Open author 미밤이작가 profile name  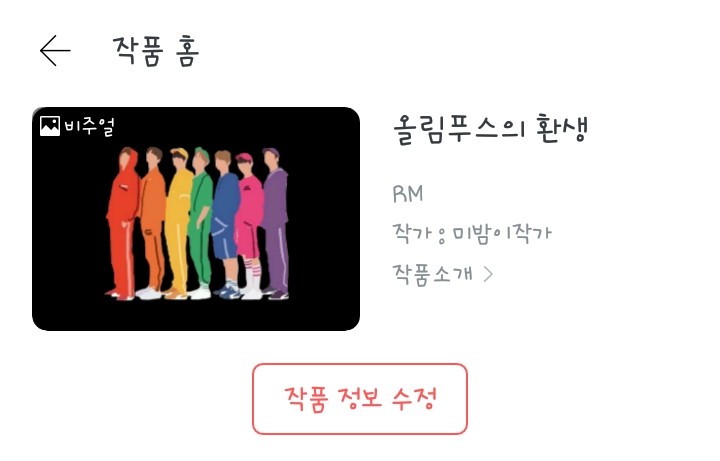pyautogui.click(x=501, y=234)
